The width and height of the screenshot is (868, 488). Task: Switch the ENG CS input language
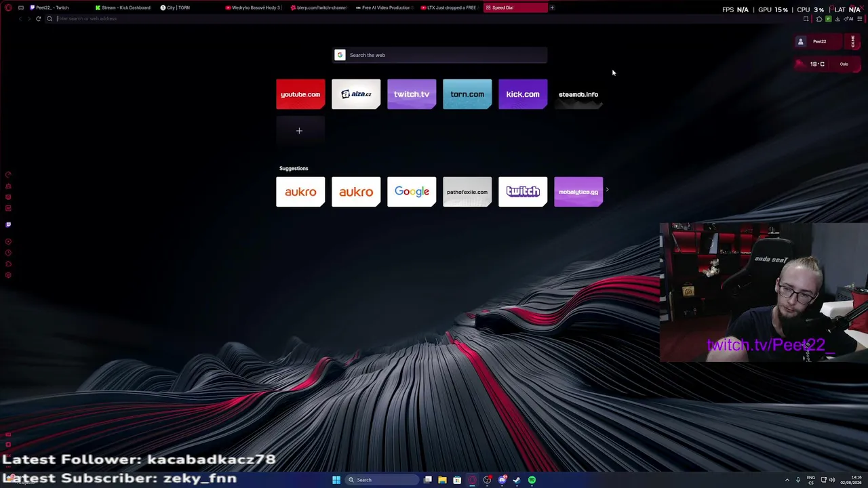(811, 480)
